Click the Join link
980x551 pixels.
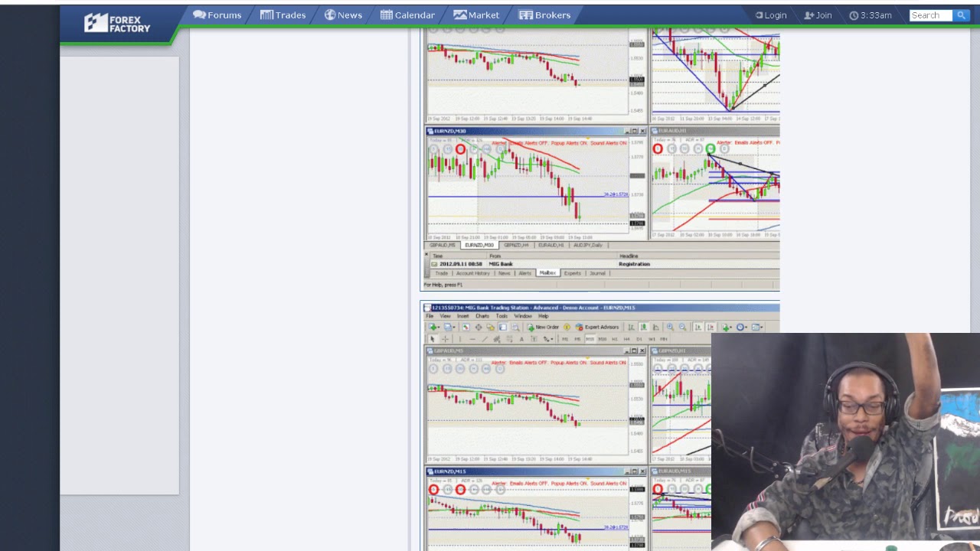click(x=818, y=15)
